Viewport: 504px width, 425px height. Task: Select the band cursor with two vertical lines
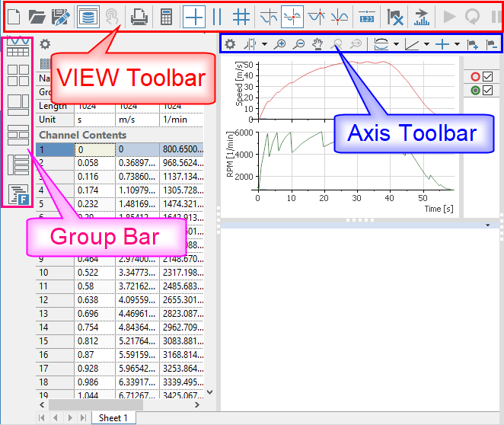point(217,16)
